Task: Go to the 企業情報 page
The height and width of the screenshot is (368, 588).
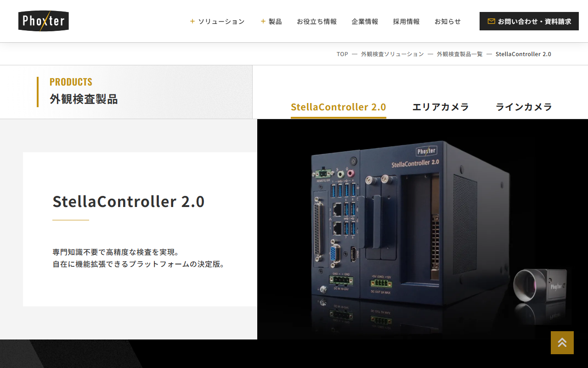Action: 365,21
